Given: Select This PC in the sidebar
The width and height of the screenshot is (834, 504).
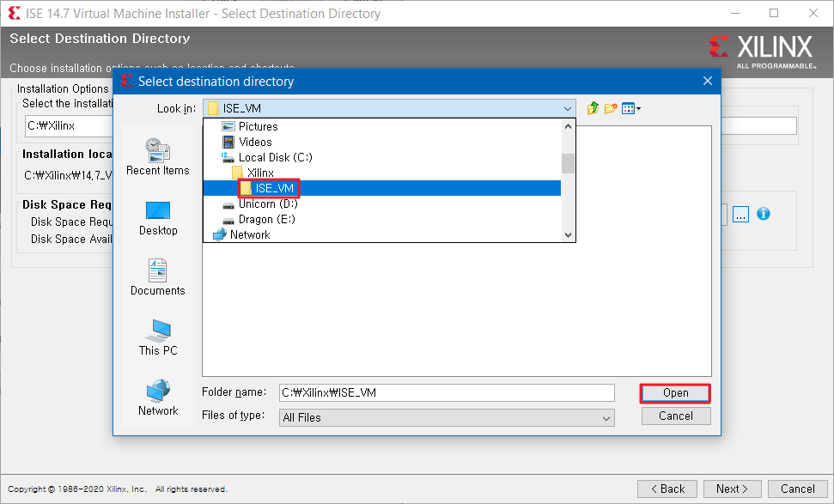Looking at the screenshot, I should click(x=158, y=337).
